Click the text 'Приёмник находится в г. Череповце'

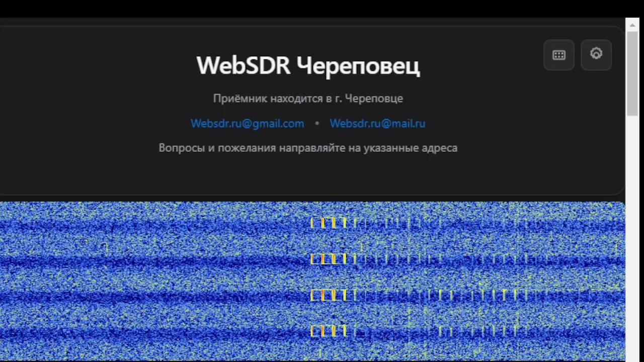308,99
